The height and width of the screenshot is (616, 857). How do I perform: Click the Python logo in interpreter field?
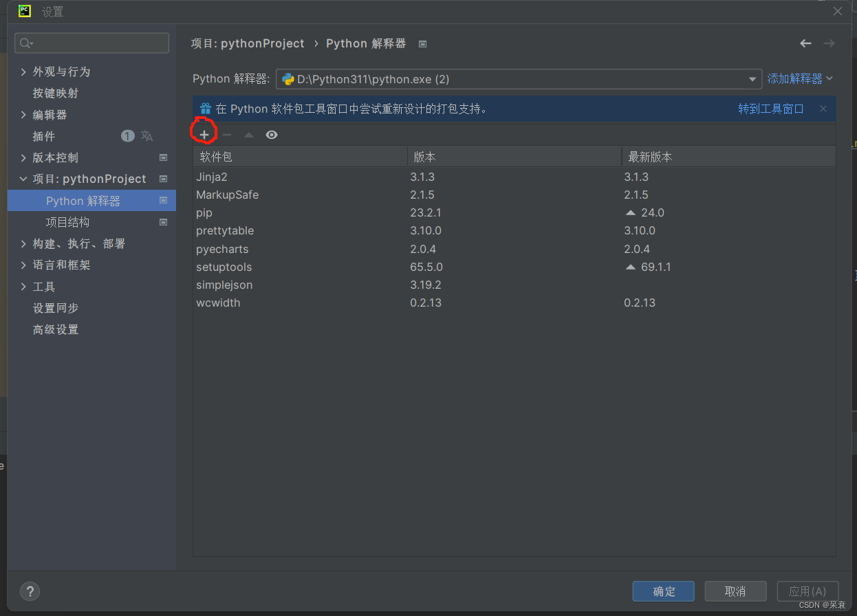tap(288, 79)
